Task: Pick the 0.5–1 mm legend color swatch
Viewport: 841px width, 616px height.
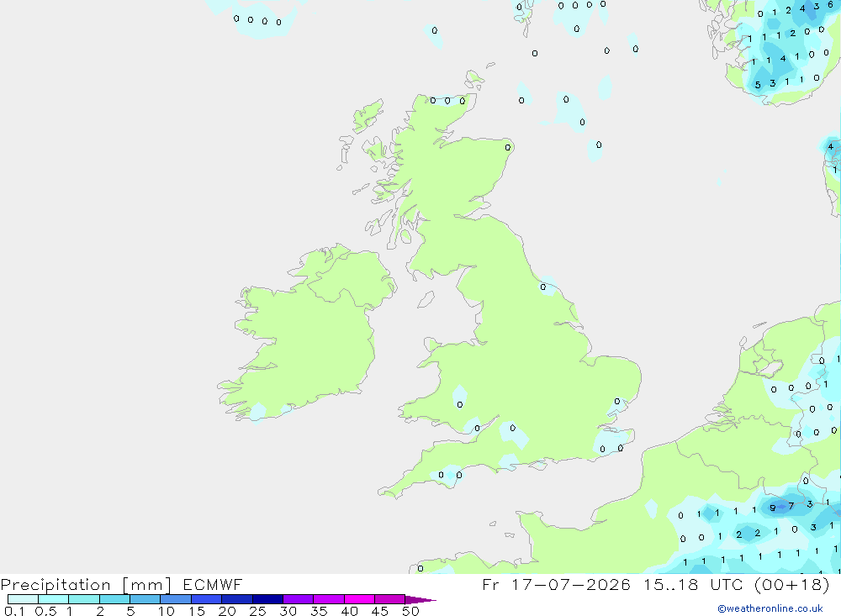Action: 54,599
